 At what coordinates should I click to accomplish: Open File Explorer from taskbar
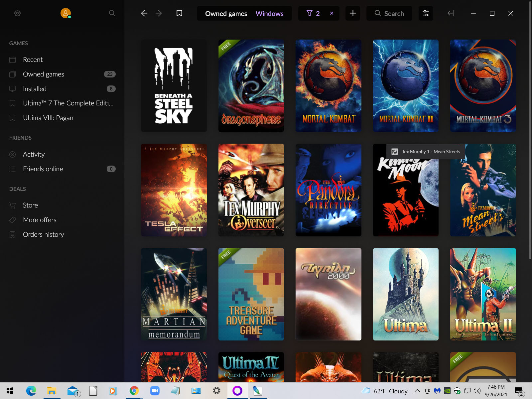point(52,391)
